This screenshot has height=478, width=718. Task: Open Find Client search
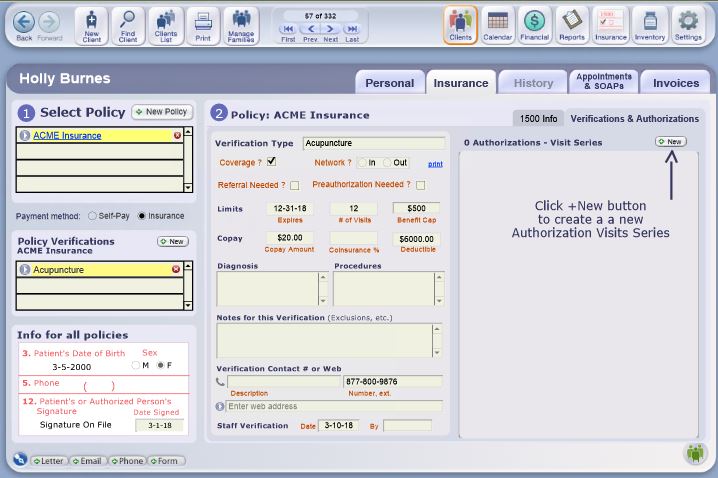128,26
